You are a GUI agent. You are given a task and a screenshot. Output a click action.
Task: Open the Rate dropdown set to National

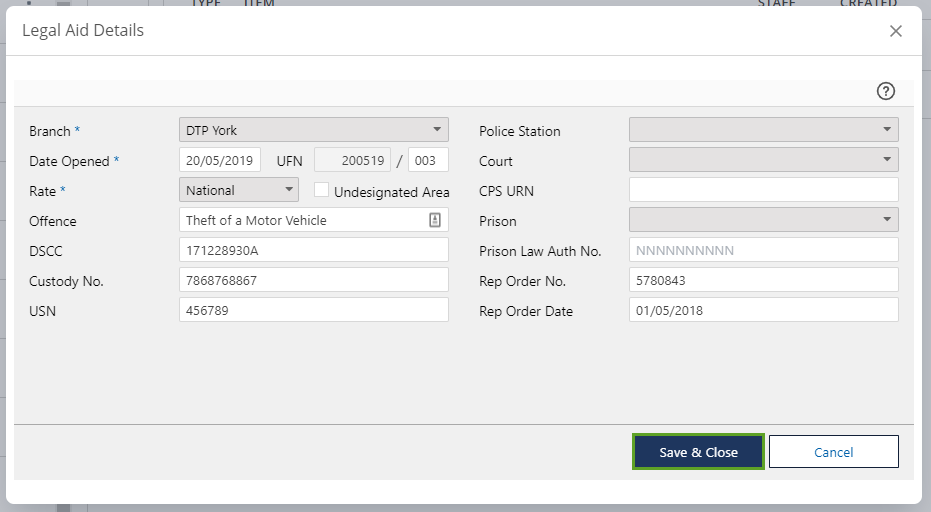pos(239,190)
